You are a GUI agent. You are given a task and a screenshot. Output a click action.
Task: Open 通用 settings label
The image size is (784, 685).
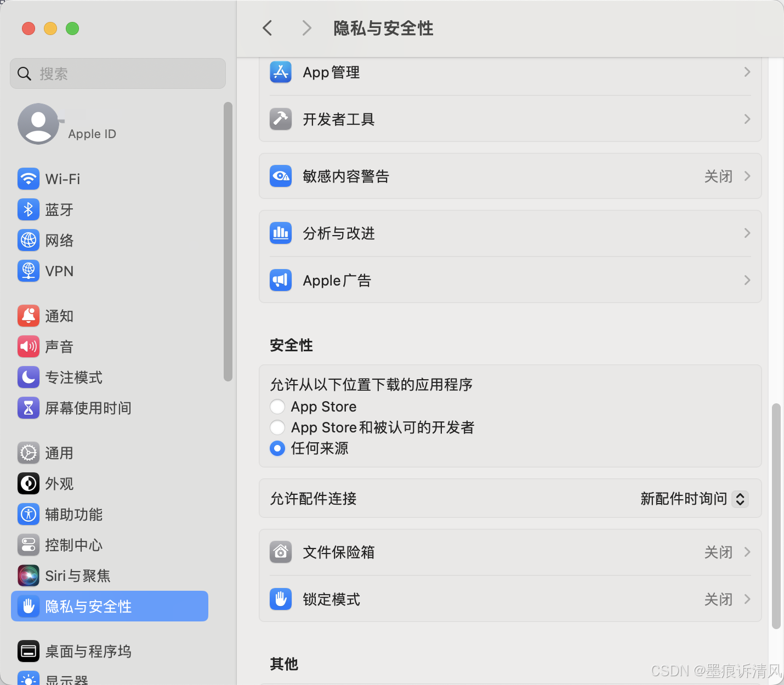pyautogui.click(x=59, y=453)
